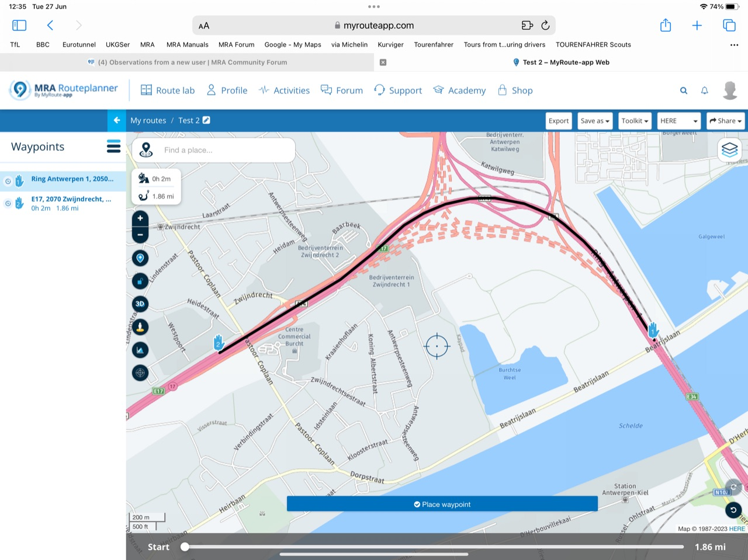The height and width of the screenshot is (560, 748).
Task: Show all Safari tabs overview
Action: point(729,25)
